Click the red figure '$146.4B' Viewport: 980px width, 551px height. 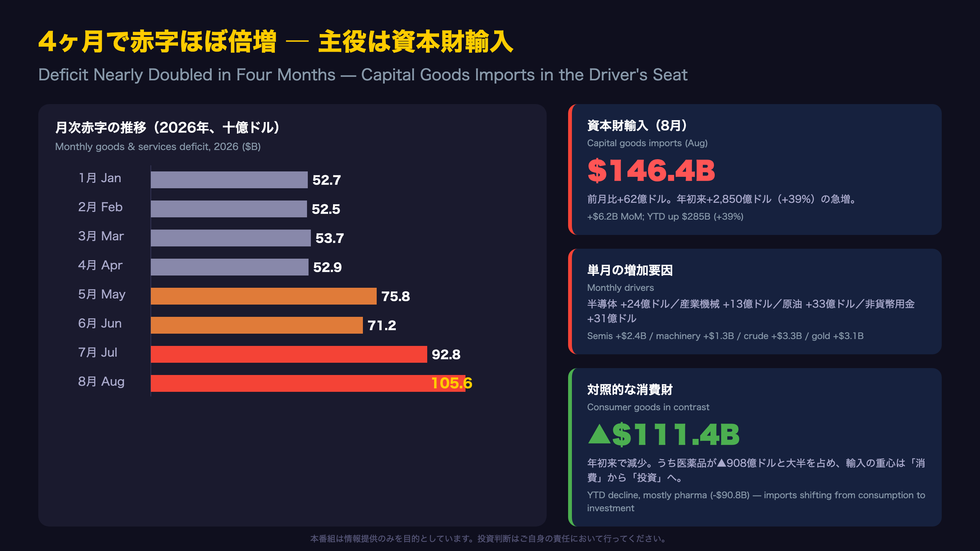click(x=651, y=171)
